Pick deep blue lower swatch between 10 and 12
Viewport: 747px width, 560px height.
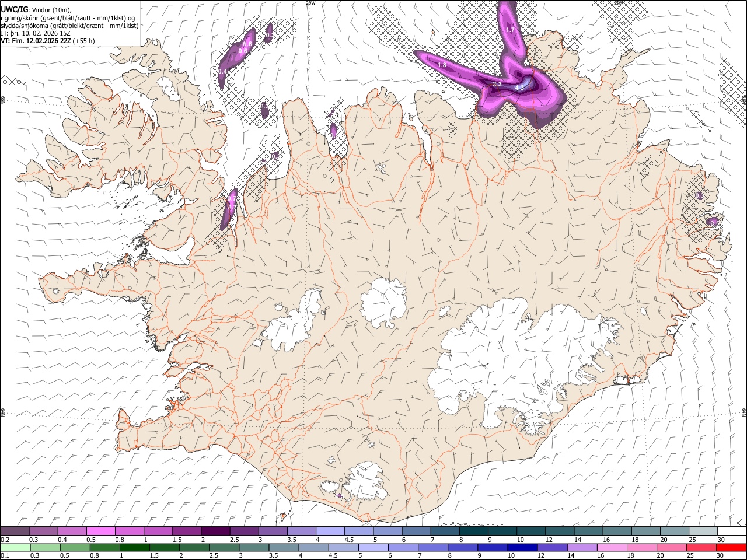coord(523,548)
